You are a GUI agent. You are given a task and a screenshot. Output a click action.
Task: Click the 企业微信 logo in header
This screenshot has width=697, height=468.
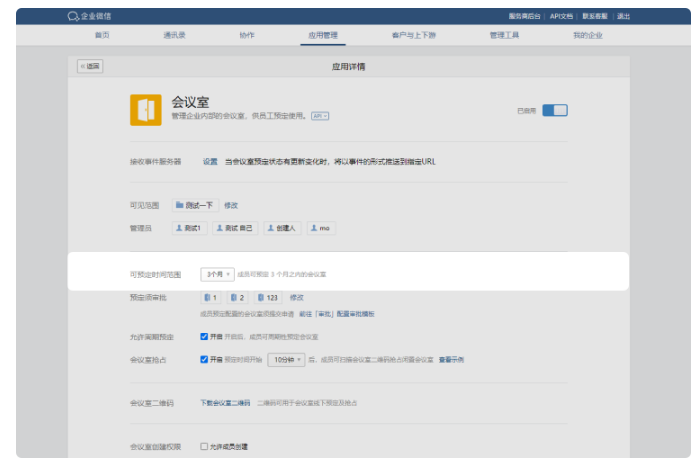point(89,16)
